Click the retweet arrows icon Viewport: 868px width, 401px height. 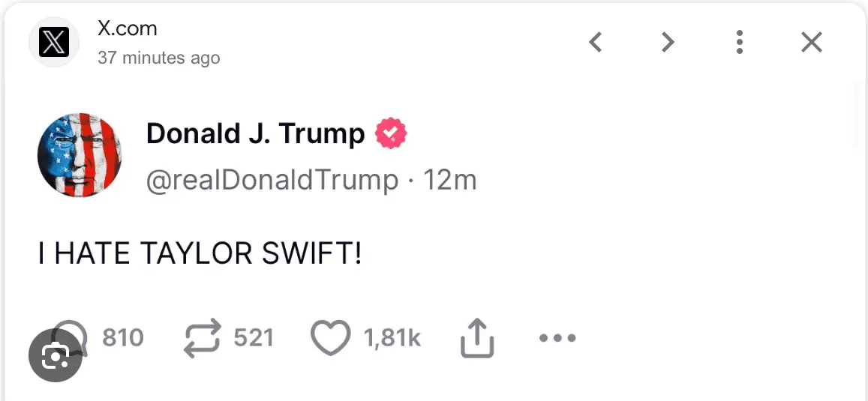203,337
